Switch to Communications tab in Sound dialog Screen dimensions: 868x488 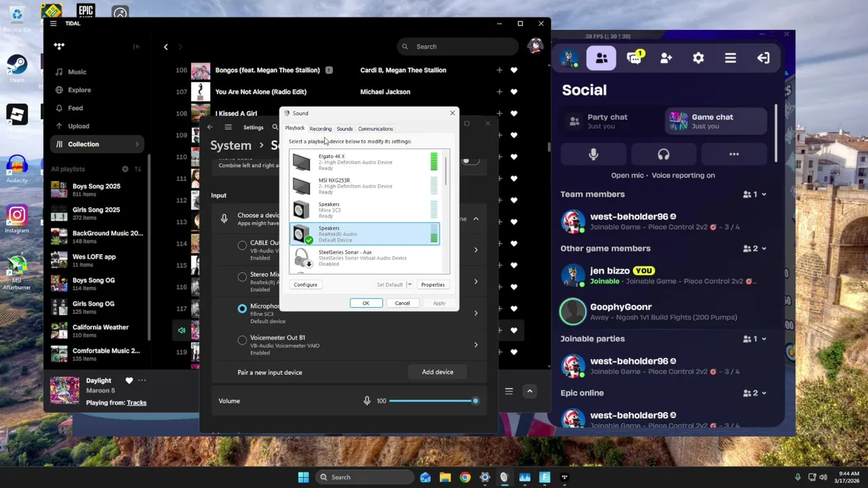[375, 129]
